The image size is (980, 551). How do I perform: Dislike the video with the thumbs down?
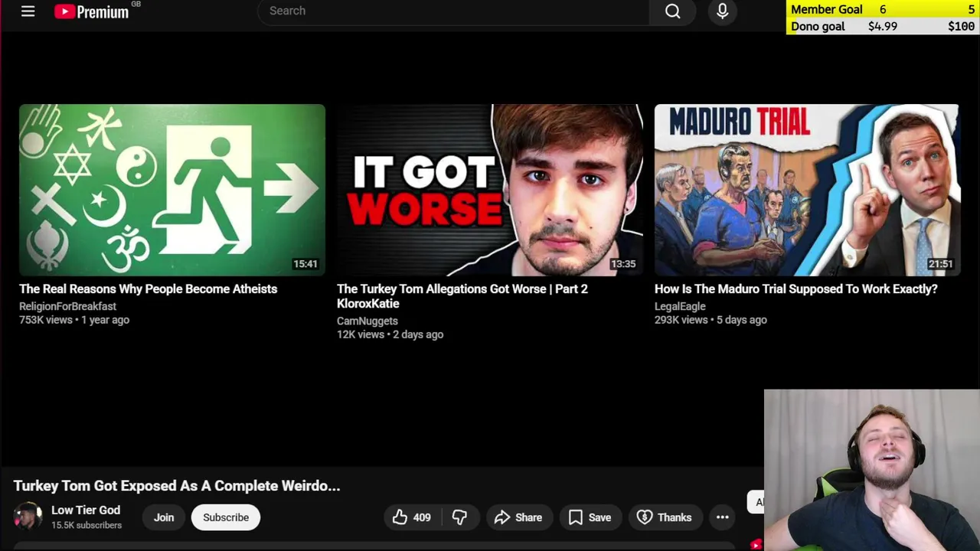459,517
